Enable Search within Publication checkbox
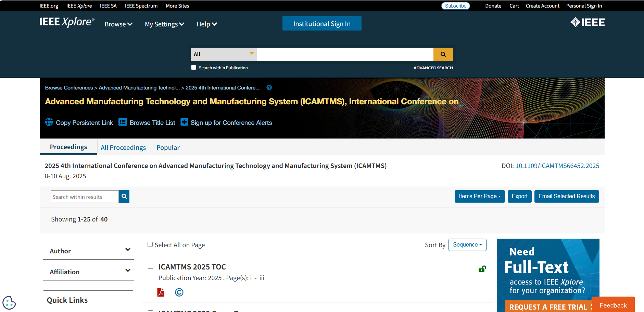This screenshot has height=312, width=644. click(x=194, y=68)
